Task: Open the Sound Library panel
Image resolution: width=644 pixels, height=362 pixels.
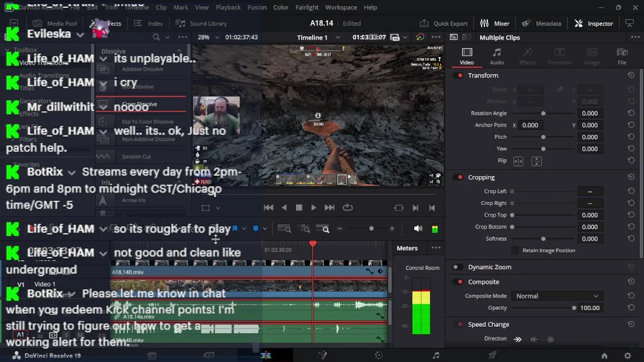Action: click(201, 23)
